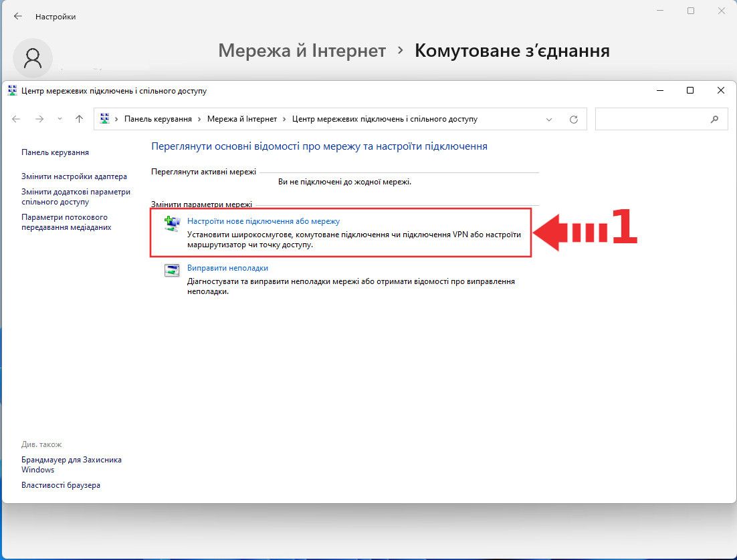Open Брандмауер для Захисника Windows

[72, 464]
